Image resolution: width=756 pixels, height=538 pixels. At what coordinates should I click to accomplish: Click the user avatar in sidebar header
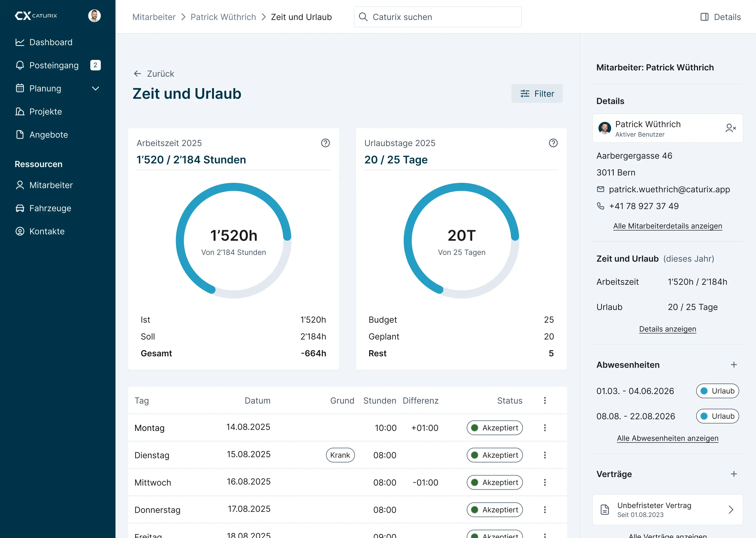(94, 15)
